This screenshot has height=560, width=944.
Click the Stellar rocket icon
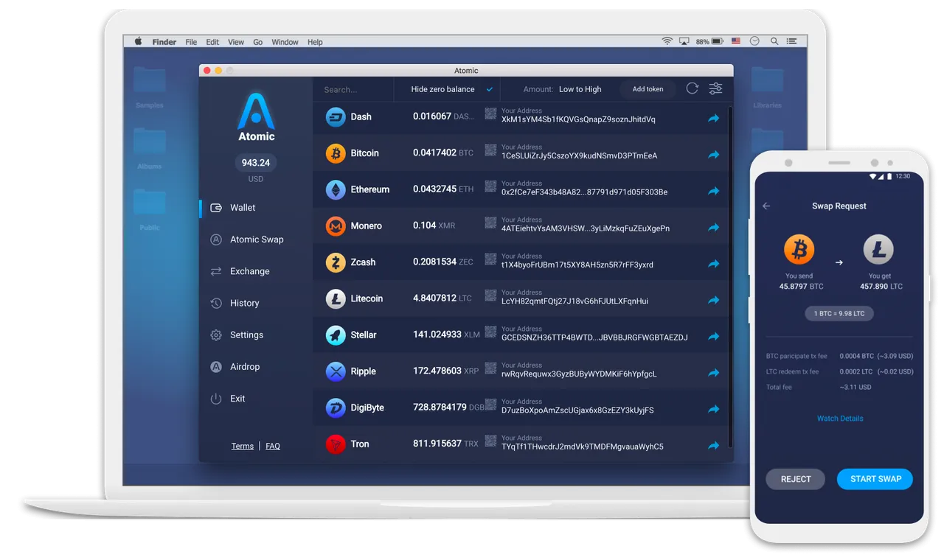336,335
